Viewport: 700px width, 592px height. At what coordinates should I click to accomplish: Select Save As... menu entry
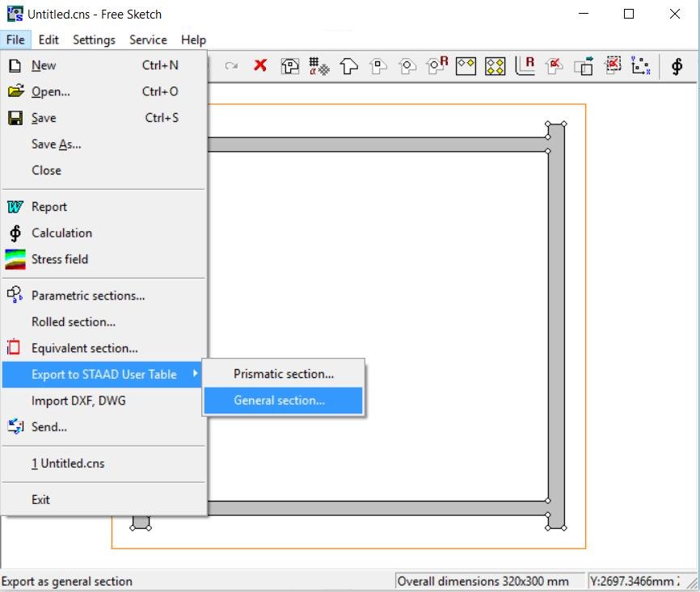104,144
